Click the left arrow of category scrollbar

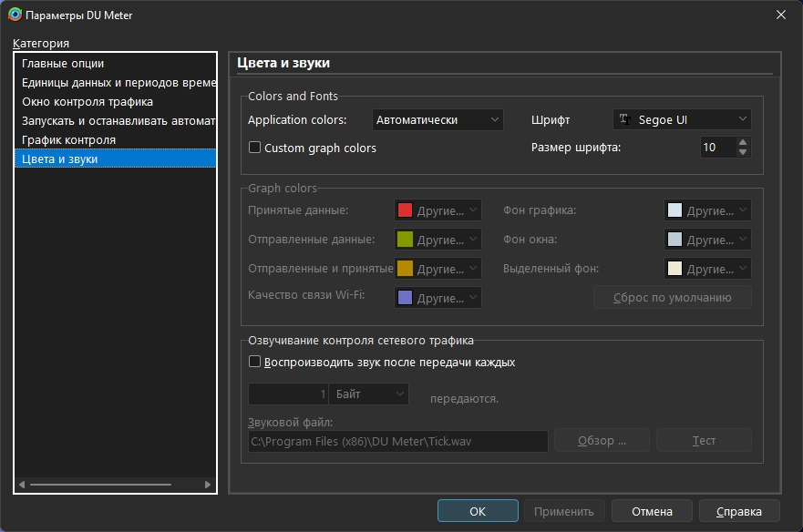23,485
